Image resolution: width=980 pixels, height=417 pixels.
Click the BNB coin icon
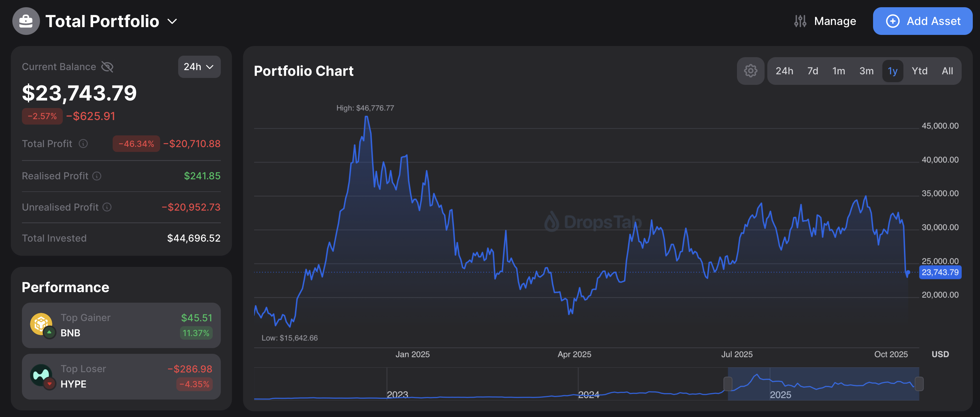coord(41,324)
